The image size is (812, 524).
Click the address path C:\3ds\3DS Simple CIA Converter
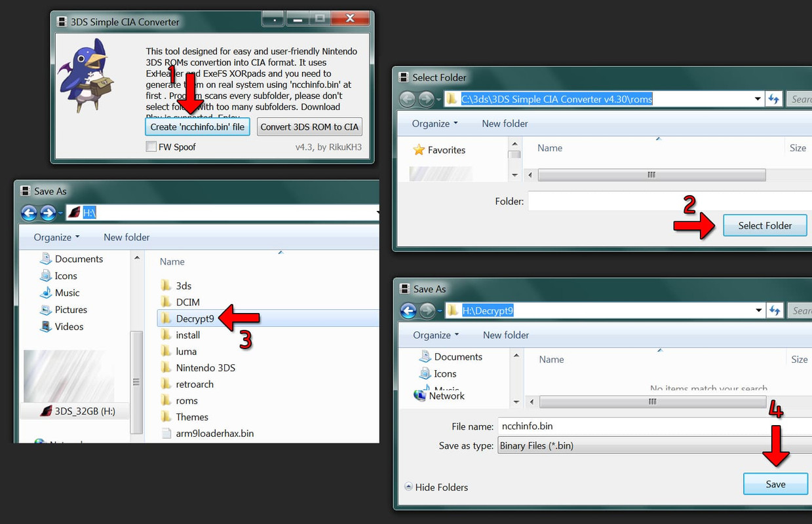[556, 99]
